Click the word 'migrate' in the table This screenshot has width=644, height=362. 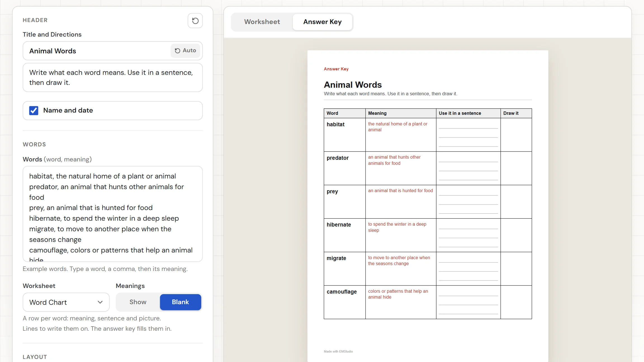tap(336, 258)
